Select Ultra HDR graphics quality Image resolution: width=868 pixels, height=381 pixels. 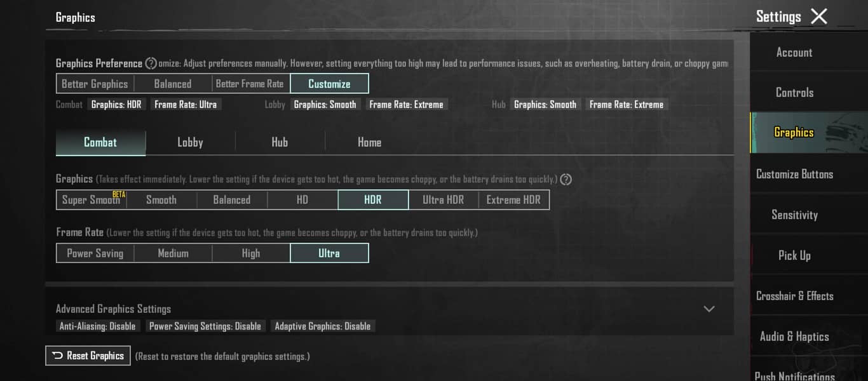tap(443, 200)
